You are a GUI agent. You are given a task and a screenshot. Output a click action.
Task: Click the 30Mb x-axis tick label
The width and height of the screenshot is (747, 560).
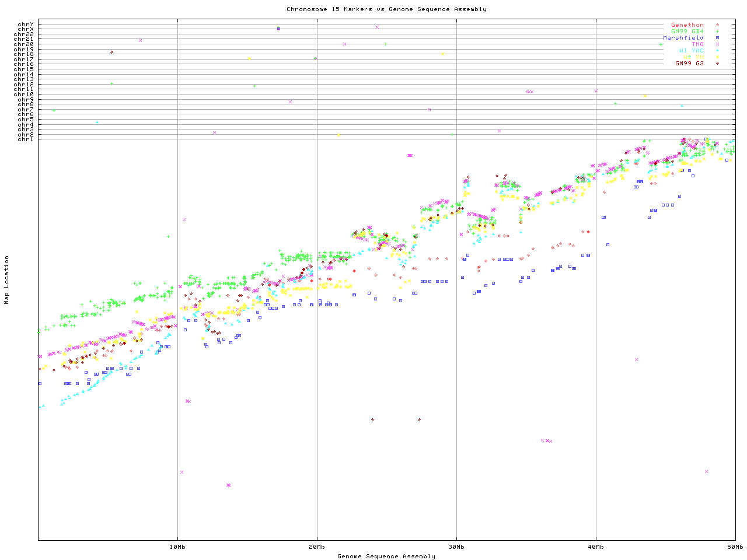[x=456, y=547]
